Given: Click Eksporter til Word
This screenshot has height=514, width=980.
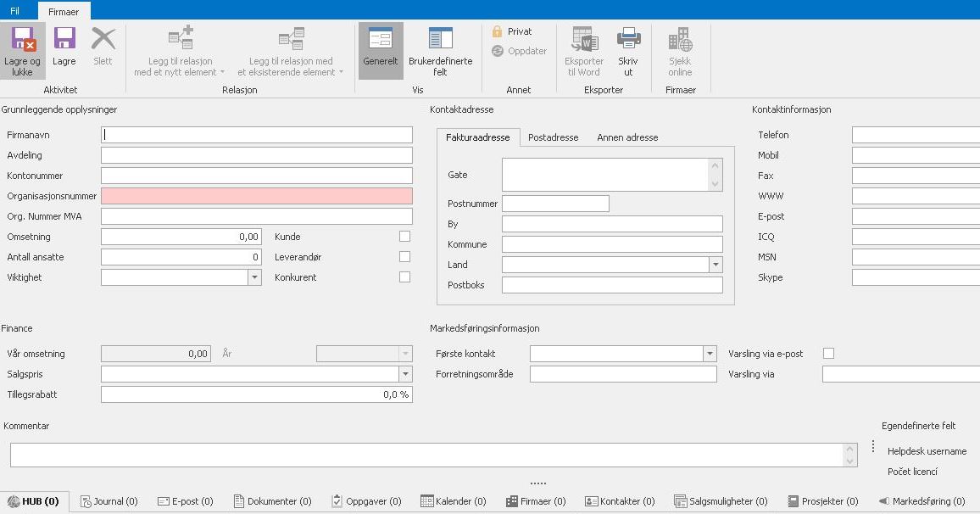Looking at the screenshot, I should [x=584, y=51].
